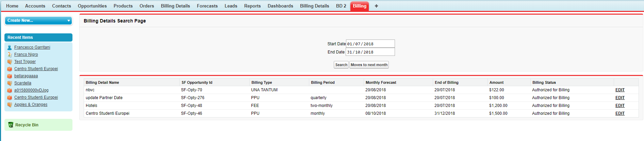644x141 pixels.
Task: Open the Franco Nigro recent item link
Action: (26, 54)
